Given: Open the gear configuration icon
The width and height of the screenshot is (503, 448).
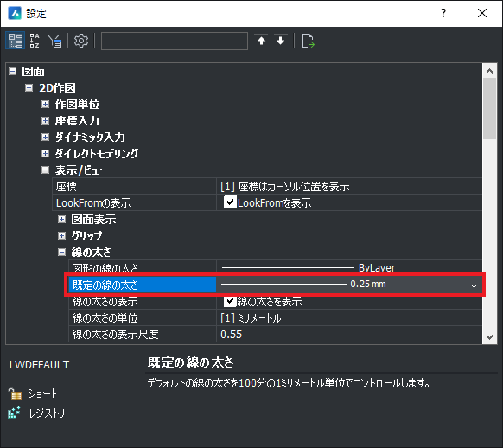Looking at the screenshot, I should coord(81,41).
